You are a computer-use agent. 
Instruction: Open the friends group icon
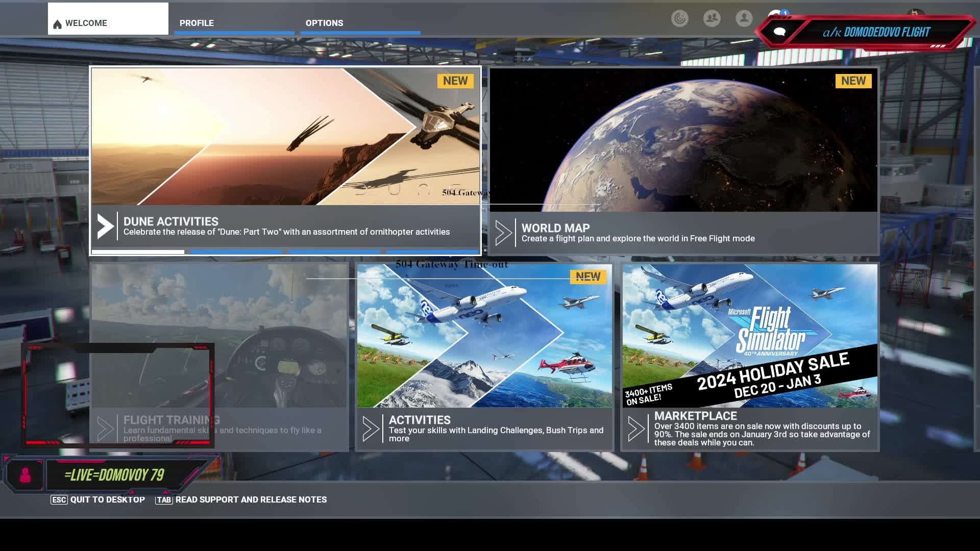712,19
